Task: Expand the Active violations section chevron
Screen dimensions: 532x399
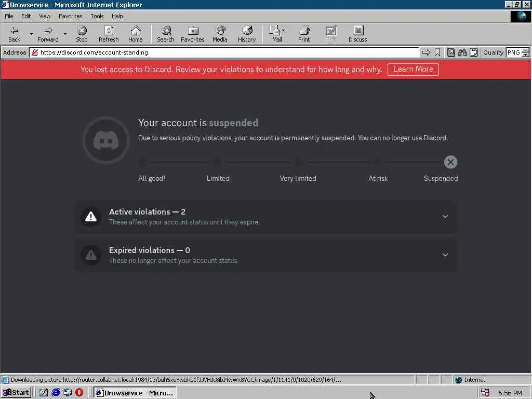Action: 445,217
